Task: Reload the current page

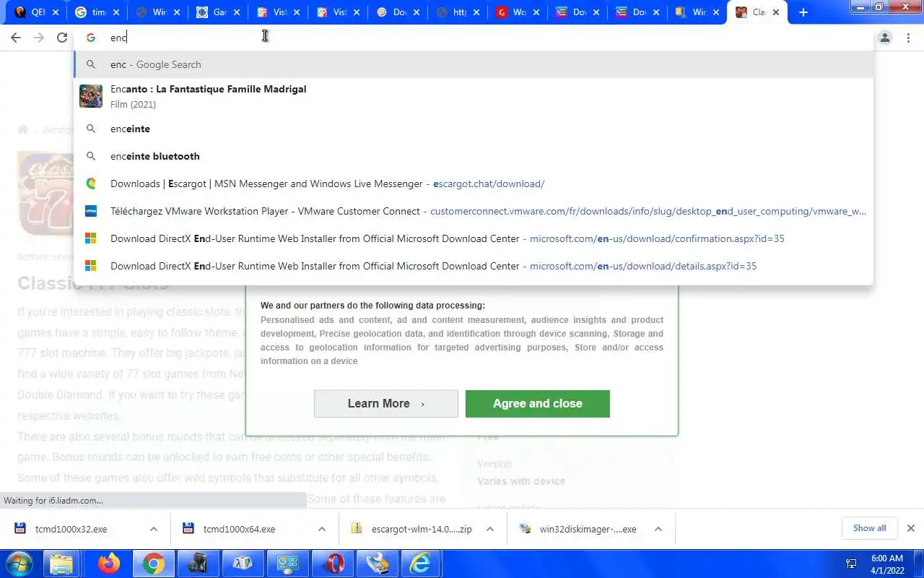Action: click(62, 38)
